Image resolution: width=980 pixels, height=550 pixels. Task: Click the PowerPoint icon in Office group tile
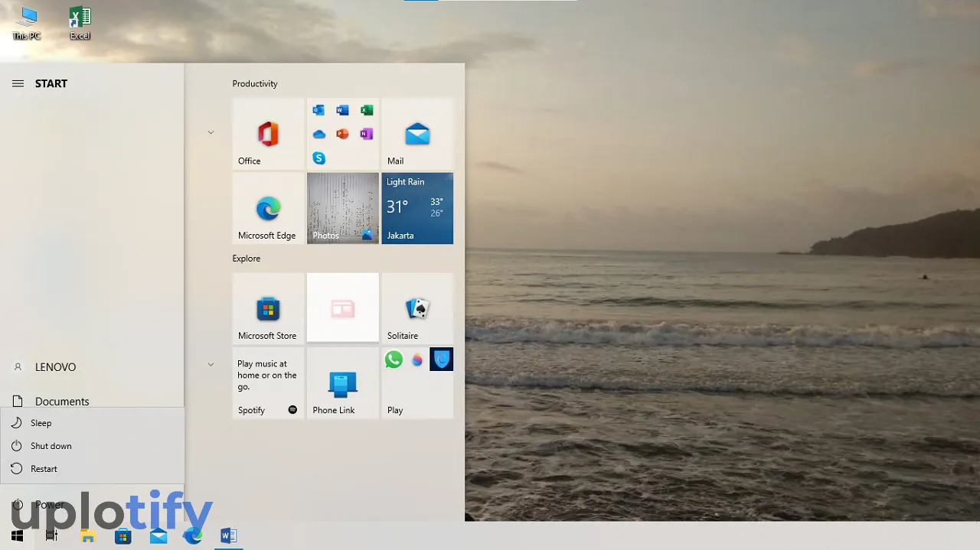[342, 134]
